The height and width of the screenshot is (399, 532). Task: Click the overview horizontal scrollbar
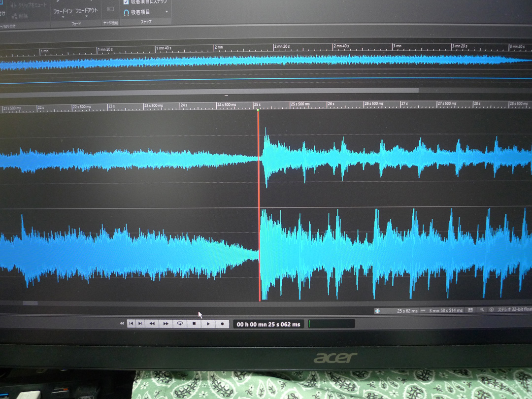tap(209, 90)
